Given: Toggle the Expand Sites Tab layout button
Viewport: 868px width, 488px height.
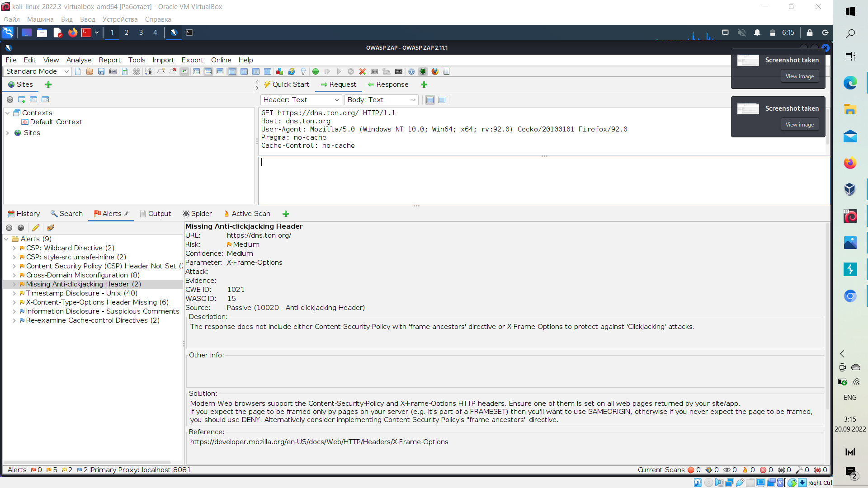Looking at the screenshot, I should coord(196,71).
